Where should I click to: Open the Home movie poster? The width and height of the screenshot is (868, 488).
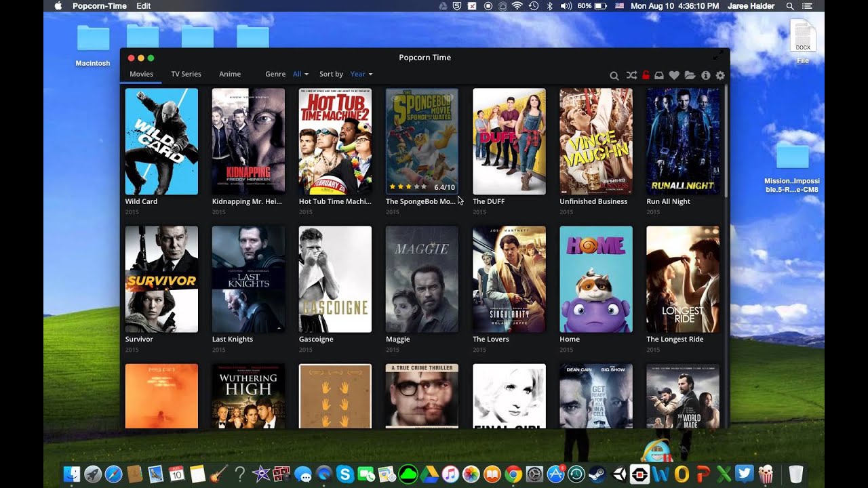tap(595, 279)
